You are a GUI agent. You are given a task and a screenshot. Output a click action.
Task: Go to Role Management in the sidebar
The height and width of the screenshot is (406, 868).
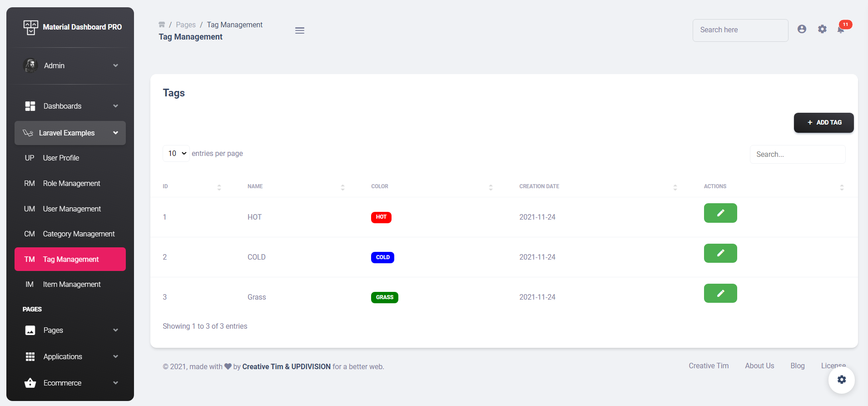coord(71,183)
